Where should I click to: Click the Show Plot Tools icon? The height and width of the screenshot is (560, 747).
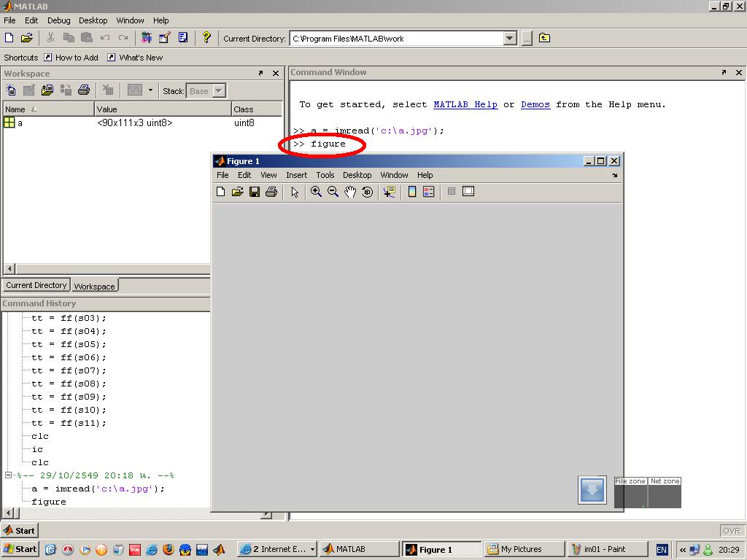(468, 191)
